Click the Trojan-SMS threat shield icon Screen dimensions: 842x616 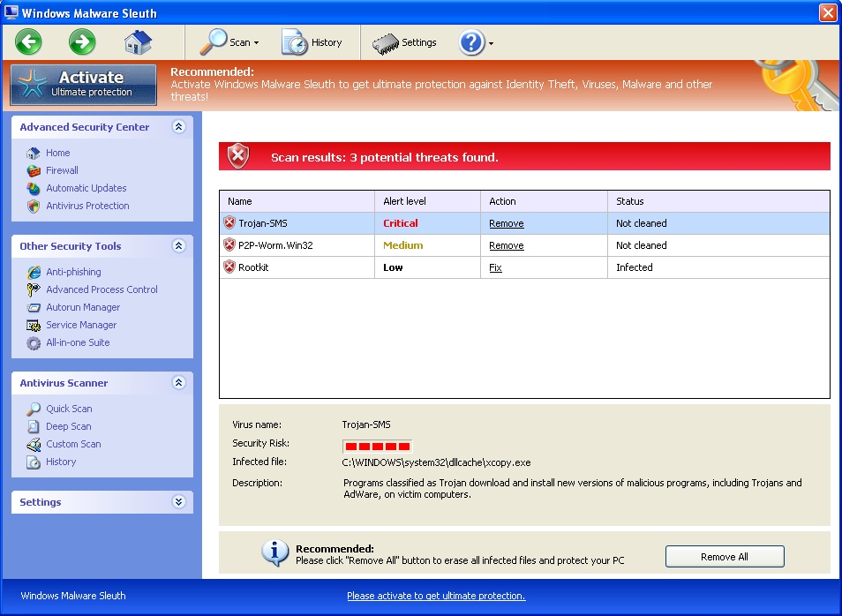[229, 223]
